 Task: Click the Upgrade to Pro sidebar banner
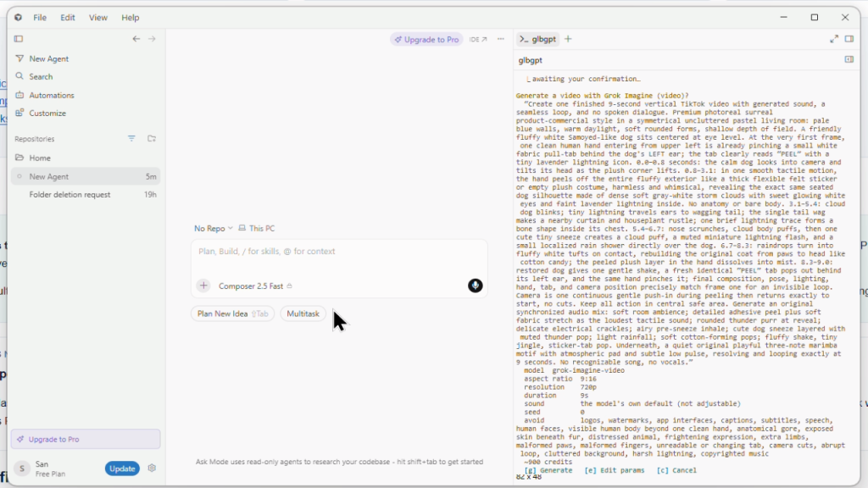pyautogui.click(x=86, y=440)
